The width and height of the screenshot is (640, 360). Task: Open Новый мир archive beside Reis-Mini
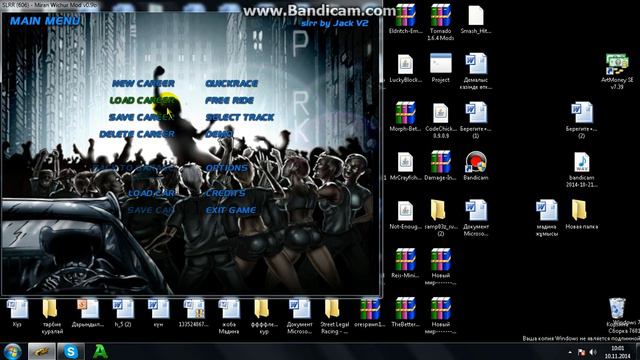point(440,260)
